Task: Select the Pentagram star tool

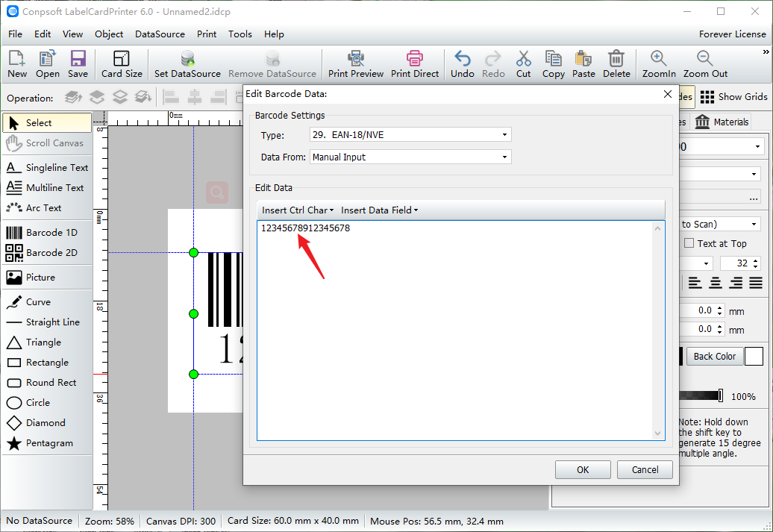Action: pos(47,443)
